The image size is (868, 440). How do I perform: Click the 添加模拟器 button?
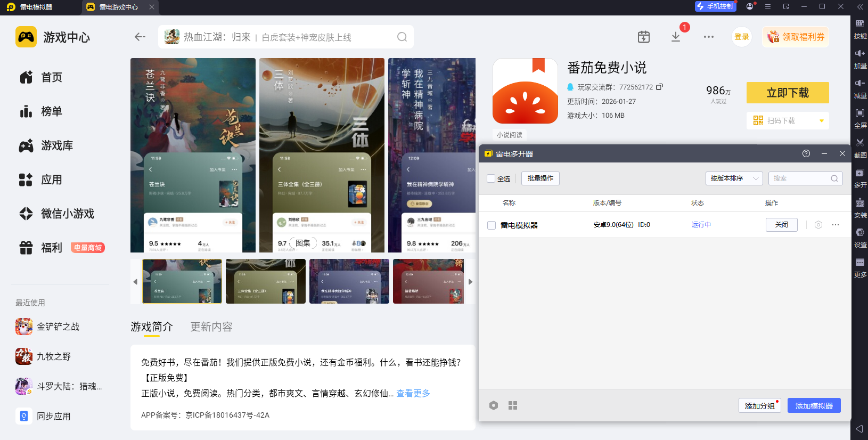click(x=814, y=405)
